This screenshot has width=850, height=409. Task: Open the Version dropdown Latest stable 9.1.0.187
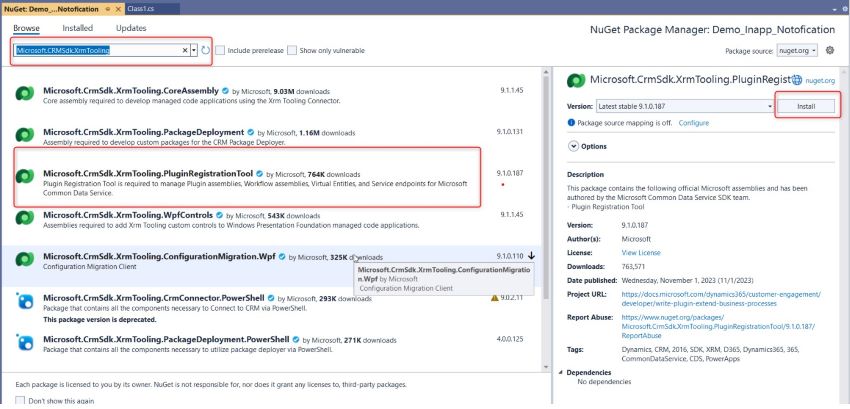point(685,106)
